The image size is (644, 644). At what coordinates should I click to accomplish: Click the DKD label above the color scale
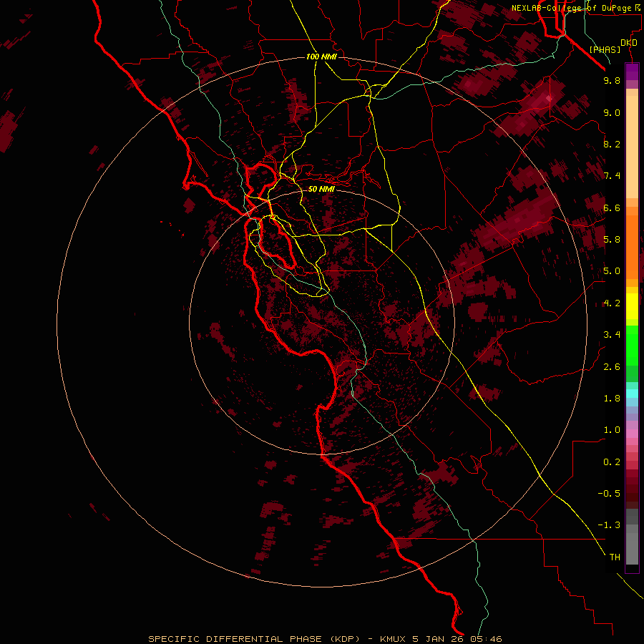629,43
